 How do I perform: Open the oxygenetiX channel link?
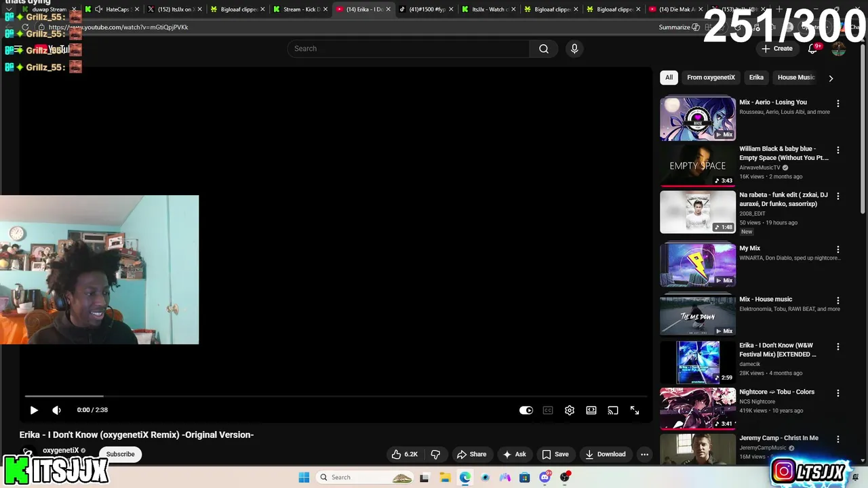pos(61,450)
